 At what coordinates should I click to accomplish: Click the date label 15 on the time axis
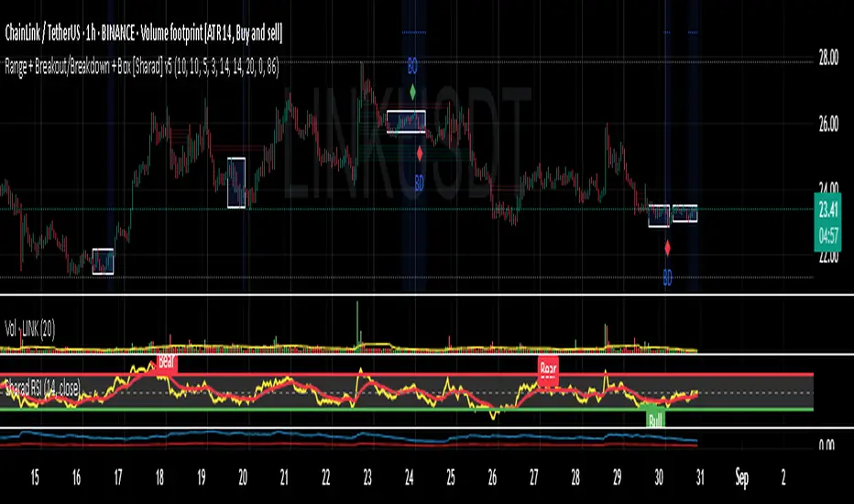34,477
